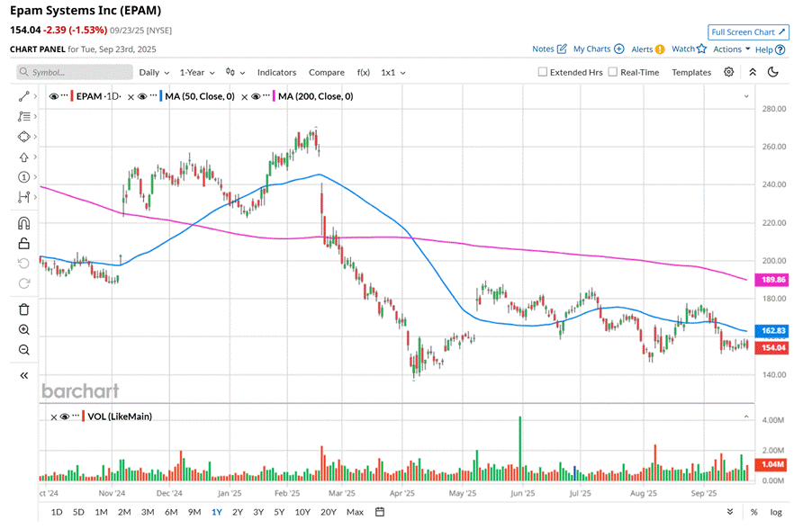This screenshot has width=812, height=529.
Task: Select the Max range tab
Action: (x=355, y=512)
